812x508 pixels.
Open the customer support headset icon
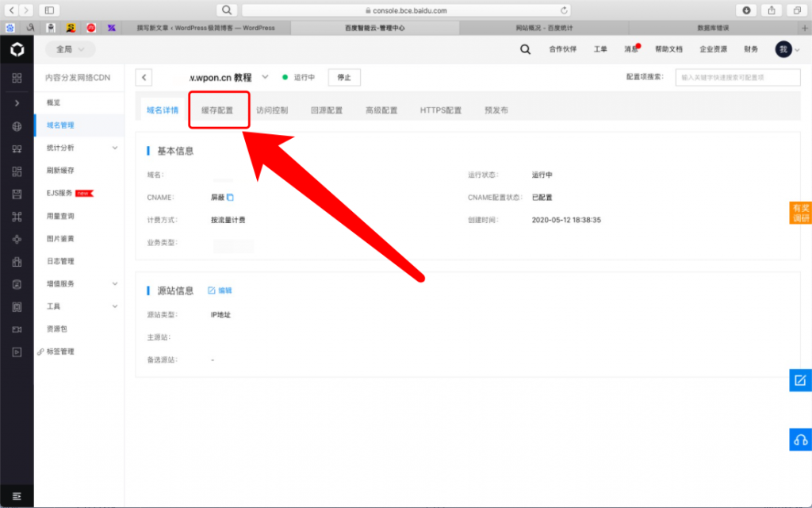tap(800, 439)
